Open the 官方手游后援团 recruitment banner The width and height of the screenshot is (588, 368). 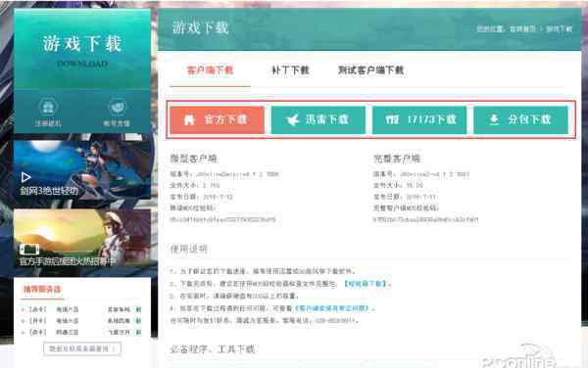[82, 238]
